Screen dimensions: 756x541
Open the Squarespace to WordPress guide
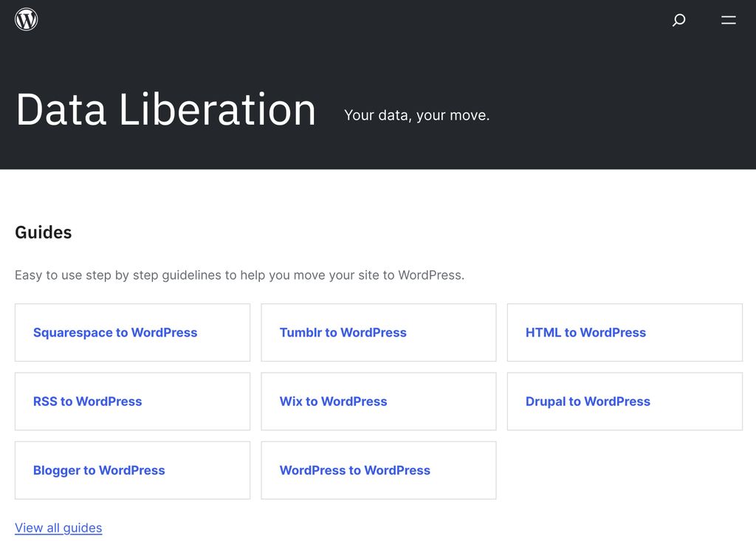click(115, 333)
